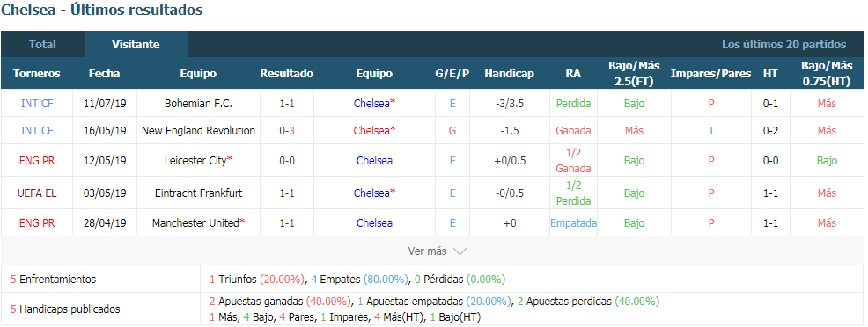Click the Impares/Pares column header
The height and width of the screenshot is (327, 868).
click(710, 74)
